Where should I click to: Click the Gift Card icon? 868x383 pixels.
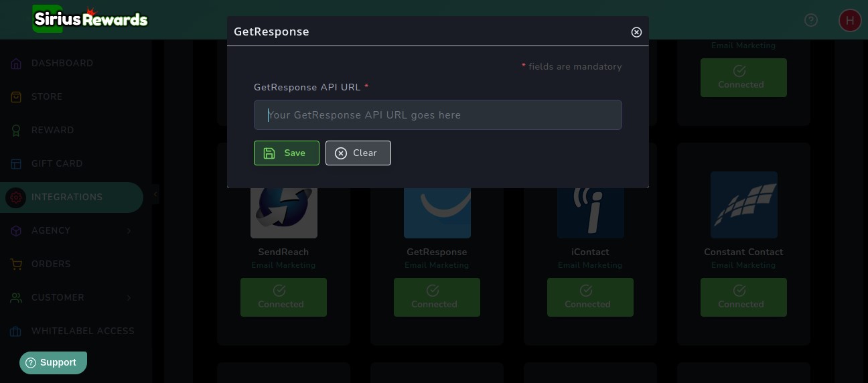[x=16, y=164]
